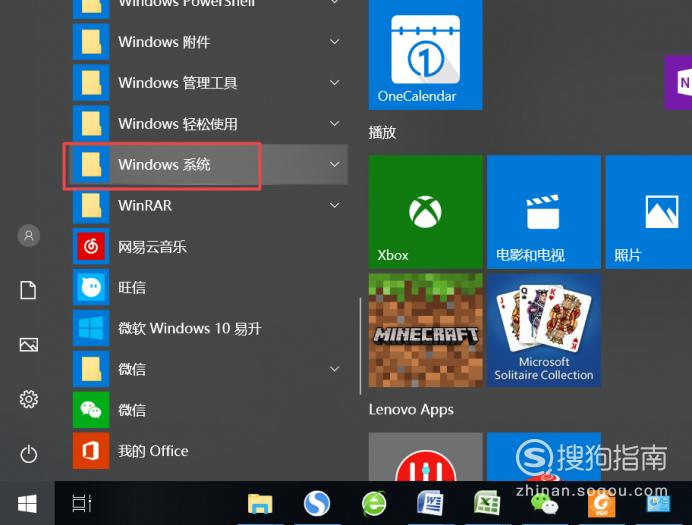
Task: Launch the Minecraft tile
Action: pos(425,330)
